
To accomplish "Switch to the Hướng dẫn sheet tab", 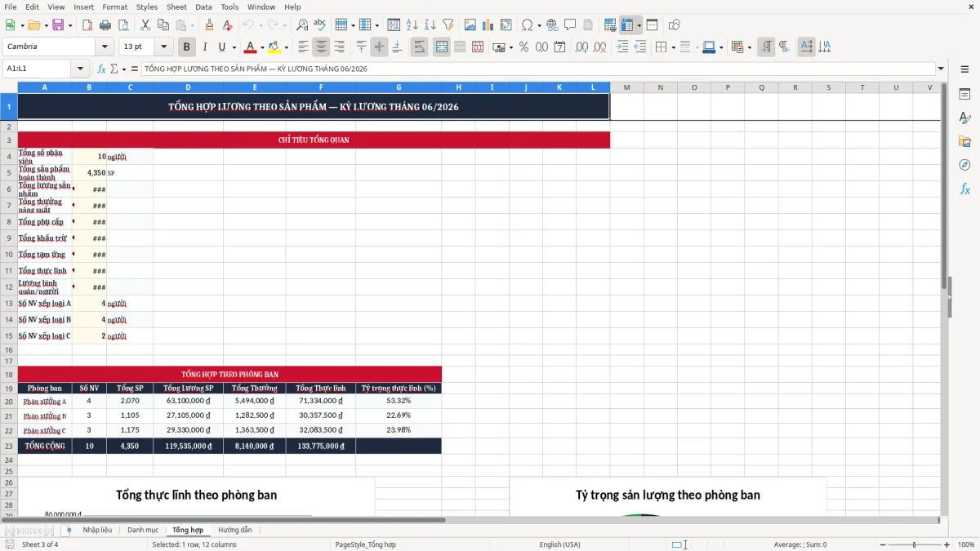I will [235, 530].
